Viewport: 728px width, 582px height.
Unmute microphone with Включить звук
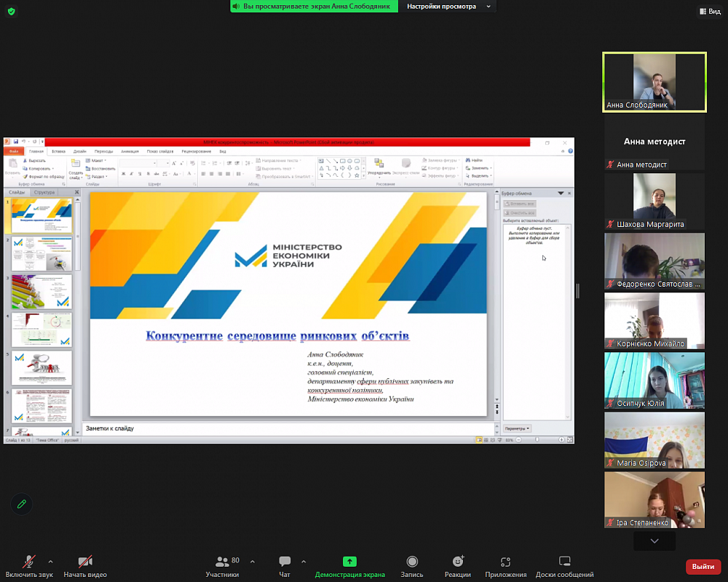click(29, 566)
